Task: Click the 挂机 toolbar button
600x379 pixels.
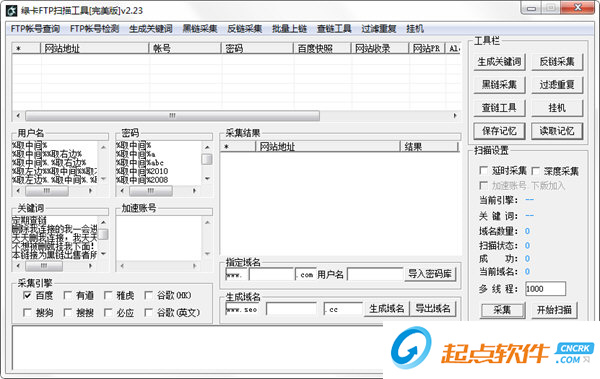Action: (x=557, y=108)
